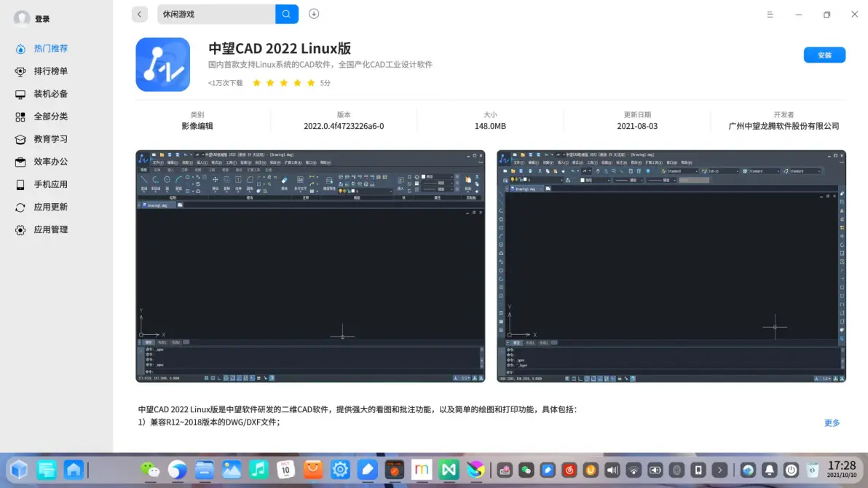Open the blue pen editor dock icon
This screenshot has height=488, width=868.
click(367, 471)
